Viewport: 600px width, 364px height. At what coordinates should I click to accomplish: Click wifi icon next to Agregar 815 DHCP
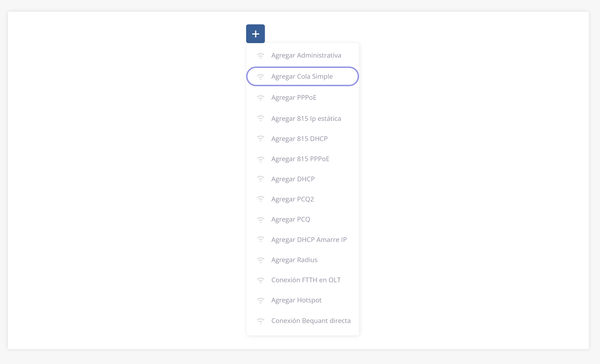[260, 139]
